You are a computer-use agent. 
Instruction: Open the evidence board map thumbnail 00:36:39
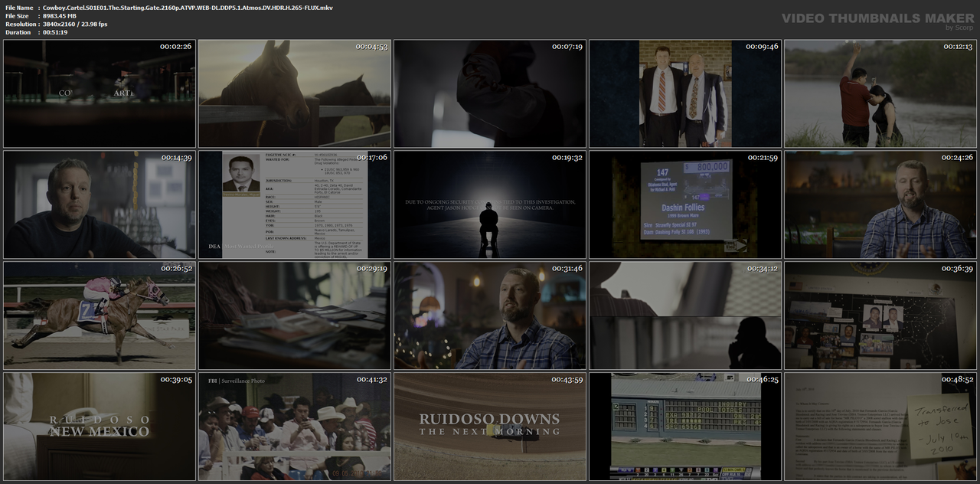click(880, 316)
